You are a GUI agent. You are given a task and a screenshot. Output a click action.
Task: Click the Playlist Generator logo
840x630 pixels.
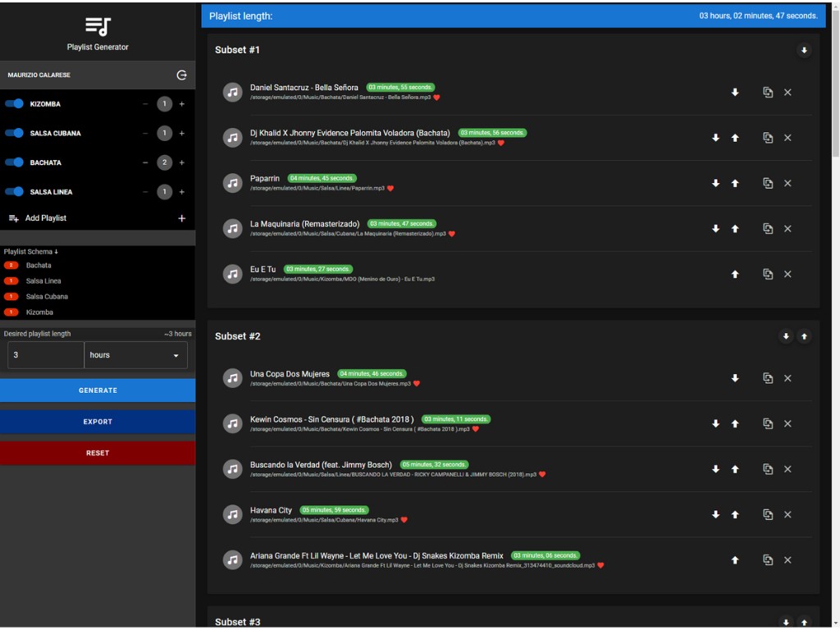click(98, 26)
